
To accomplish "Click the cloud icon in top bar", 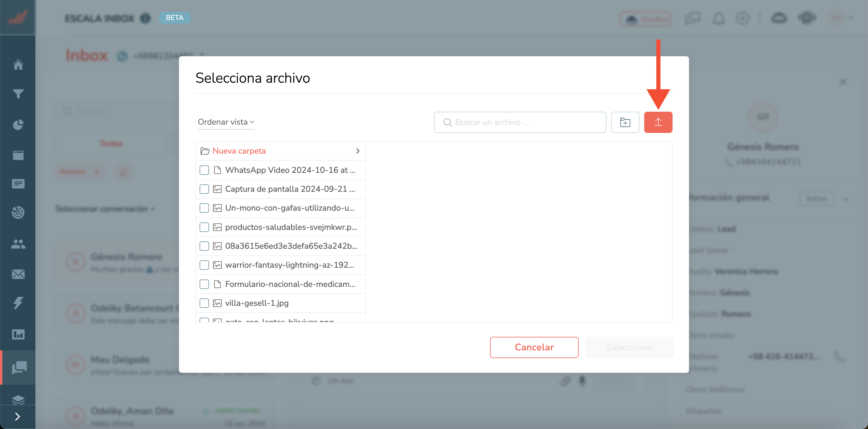I will coord(779,18).
